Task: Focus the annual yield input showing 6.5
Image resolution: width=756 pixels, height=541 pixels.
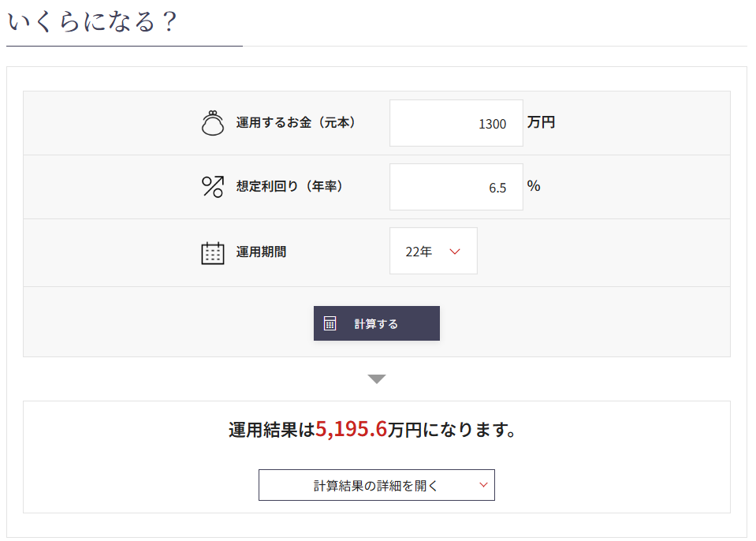Action: pyautogui.click(x=456, y=188)
